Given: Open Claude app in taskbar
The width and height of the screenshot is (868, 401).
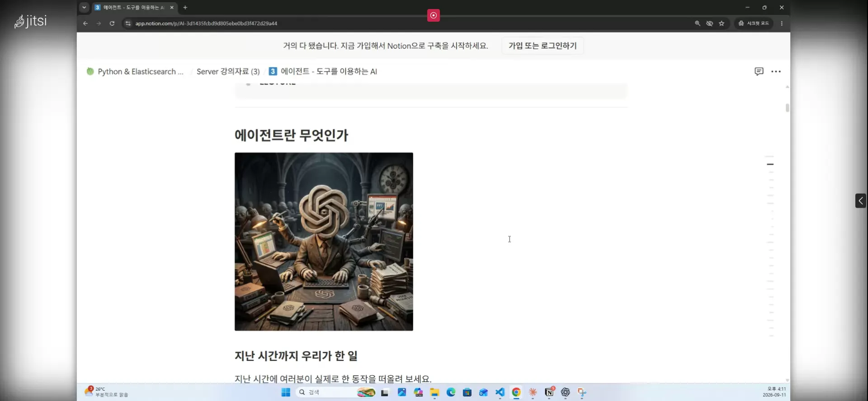Looking at the screenshot, I should 533,392.
